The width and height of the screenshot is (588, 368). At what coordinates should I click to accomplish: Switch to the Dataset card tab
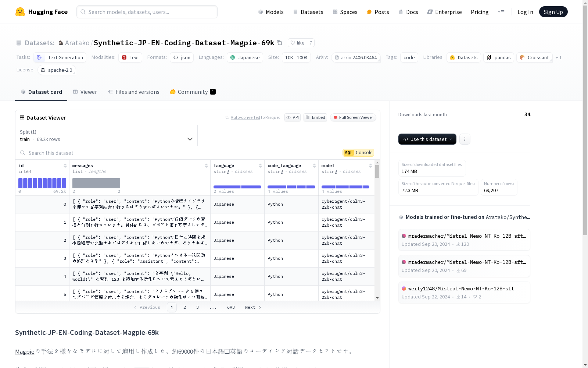tap(41, 92)
